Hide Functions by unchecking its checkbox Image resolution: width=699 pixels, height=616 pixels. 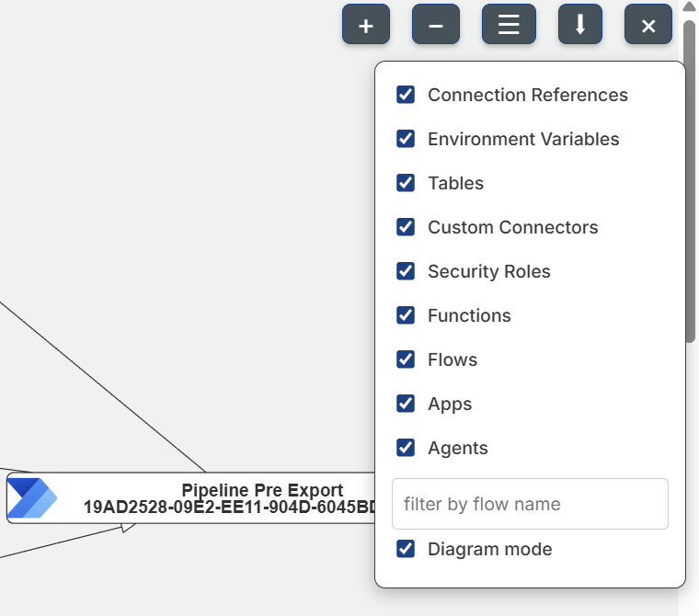click(x=406, y=315)
